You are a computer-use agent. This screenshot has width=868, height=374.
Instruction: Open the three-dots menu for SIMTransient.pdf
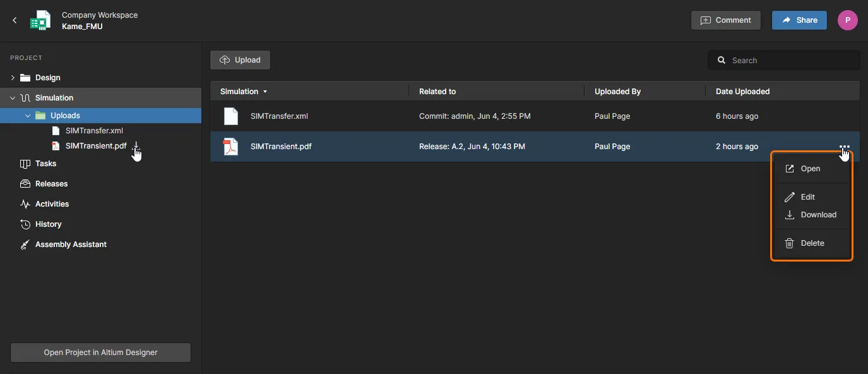845,147
